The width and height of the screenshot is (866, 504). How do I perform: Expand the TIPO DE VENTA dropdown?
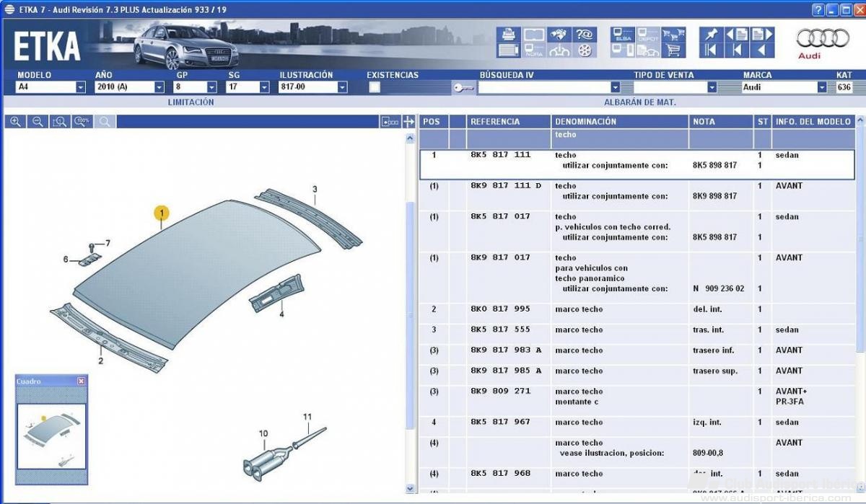(x=712, y=87)
